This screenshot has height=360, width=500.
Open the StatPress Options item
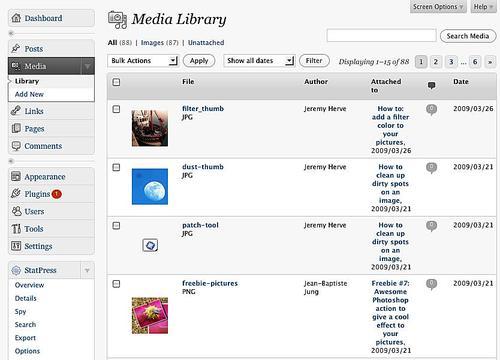click(x=27, y=351)
